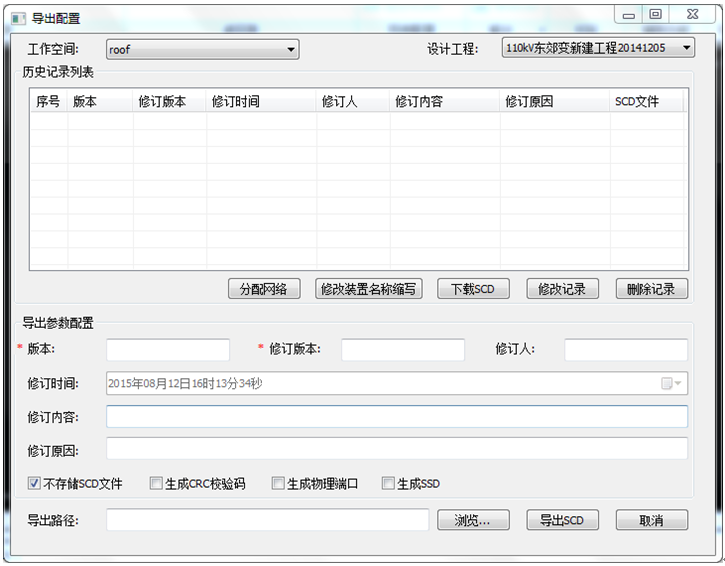Click the 导出路径 input field
Viewport: 725px width, 566px height.
tap(267, 520)
